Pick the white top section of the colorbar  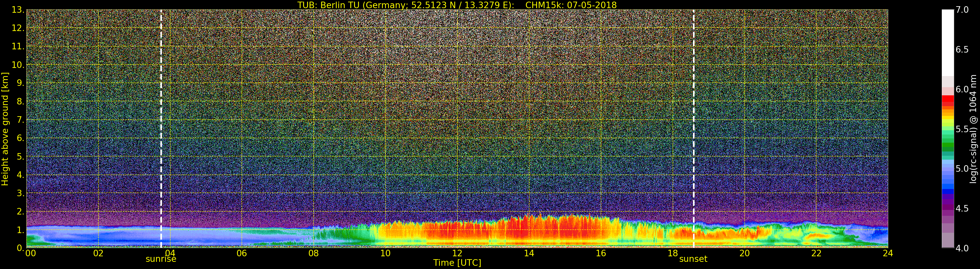pyautogui.click(x=948, y=43)
